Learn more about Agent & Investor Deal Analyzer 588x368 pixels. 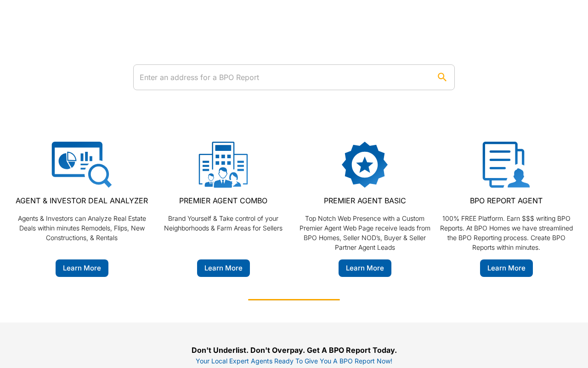point(82,268)
